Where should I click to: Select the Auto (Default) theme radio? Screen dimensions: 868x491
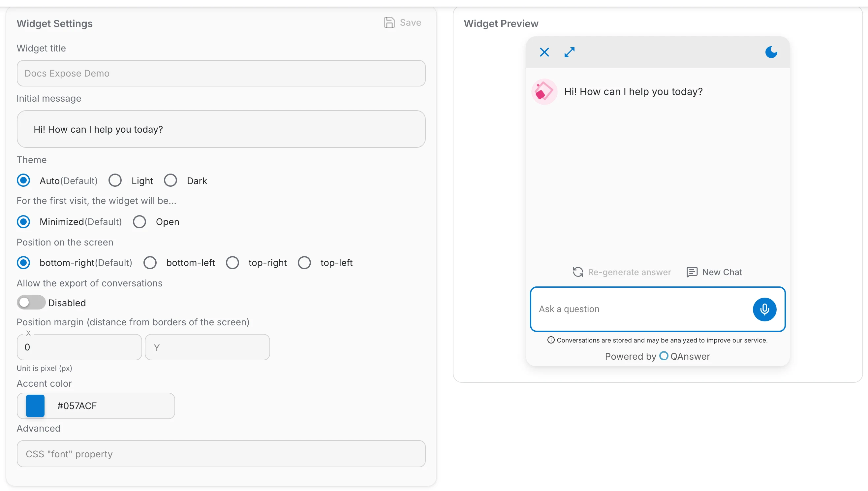(x=23, y=180)
